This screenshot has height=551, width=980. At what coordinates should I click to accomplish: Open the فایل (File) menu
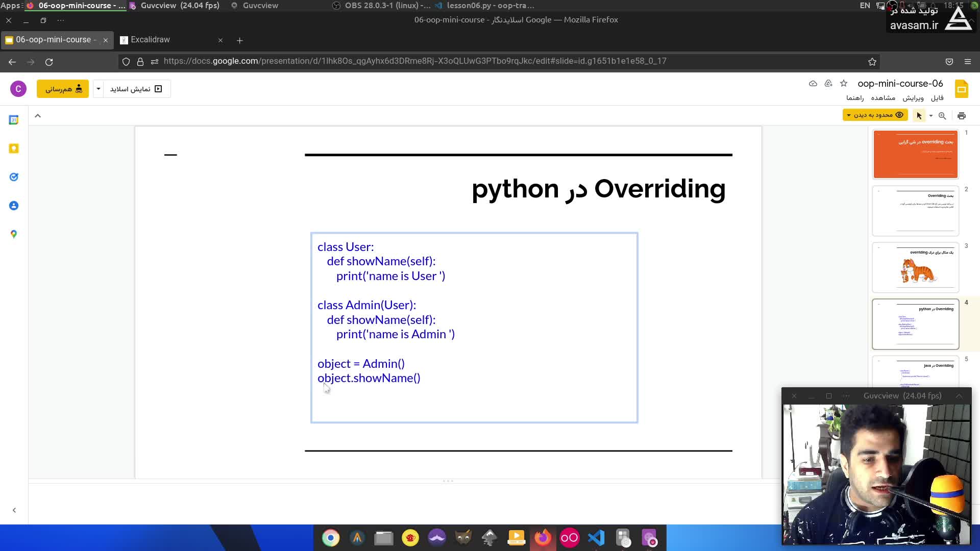coord(937,98)
